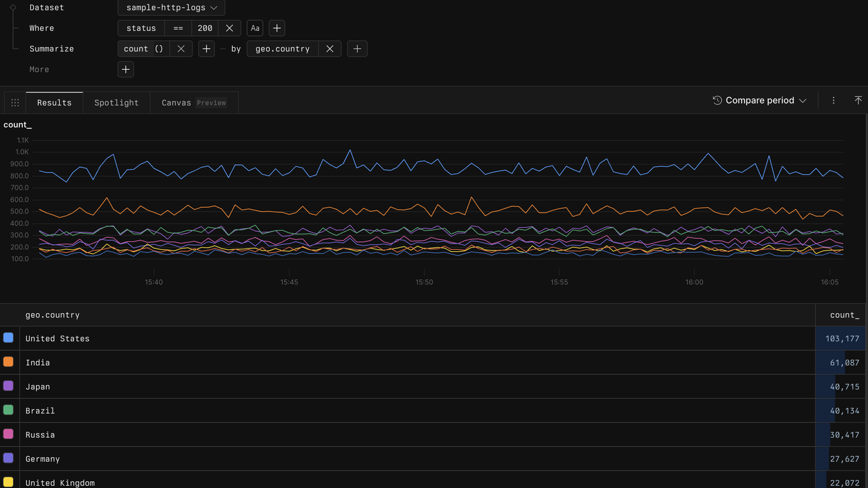868x488 pixels.
Task: Click the Russia country cell
Action: [x=417, y=435]
